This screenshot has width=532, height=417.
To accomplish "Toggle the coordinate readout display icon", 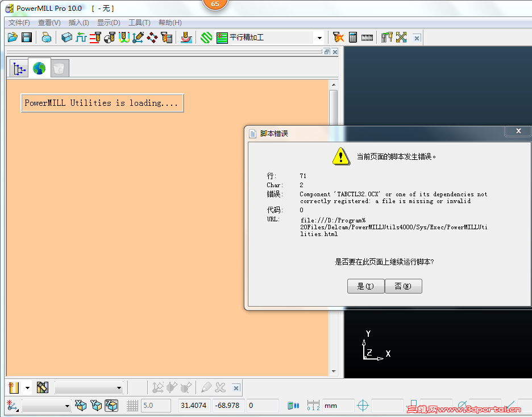I will click(313, 405).
